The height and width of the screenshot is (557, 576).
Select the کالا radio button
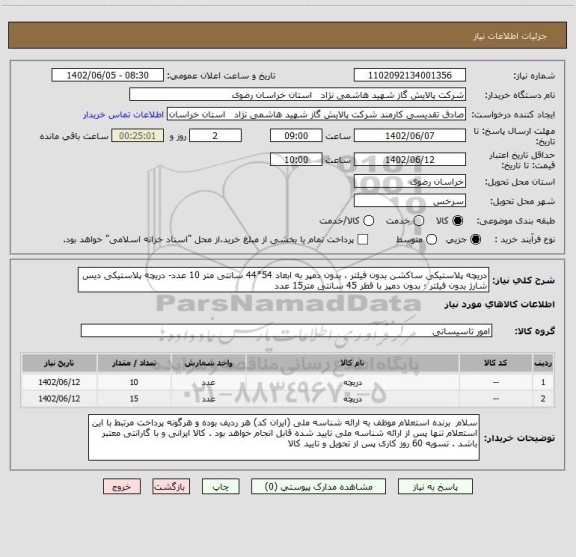[458, 221]
